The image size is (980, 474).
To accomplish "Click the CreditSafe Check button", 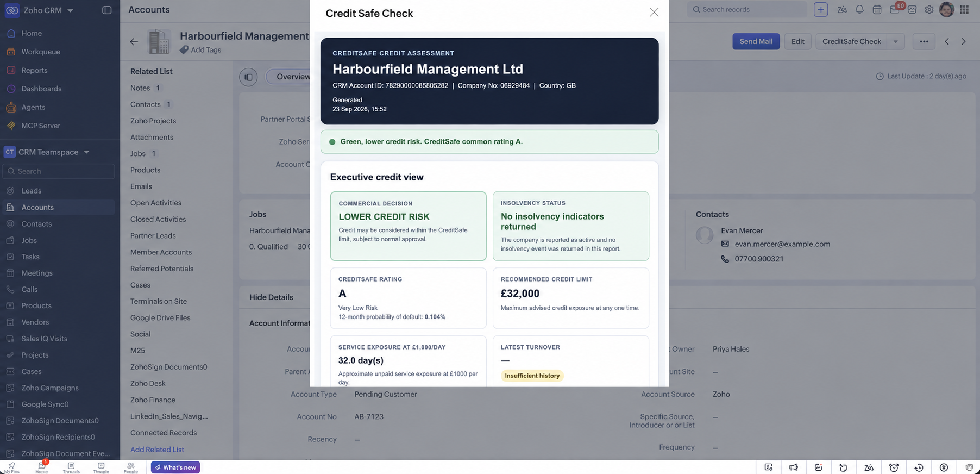I will coord(851,41).
